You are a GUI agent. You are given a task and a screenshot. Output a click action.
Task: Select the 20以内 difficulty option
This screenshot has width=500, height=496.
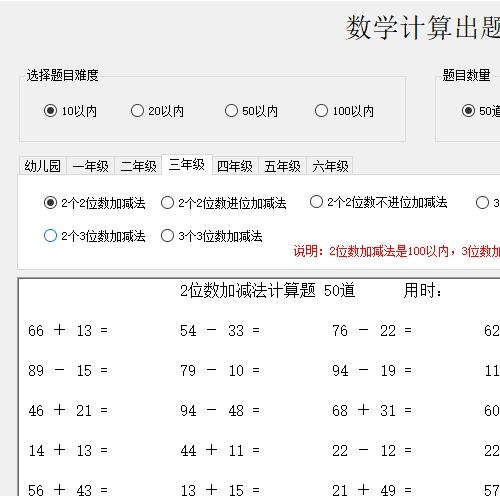coord(157,111)
